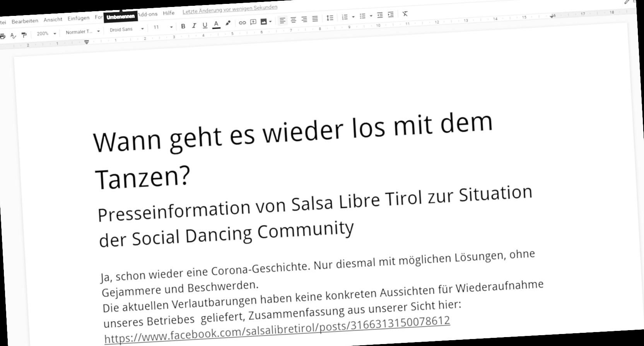Open the text color picker
This screenshot has width=644, height=346.
pos(216,24)
